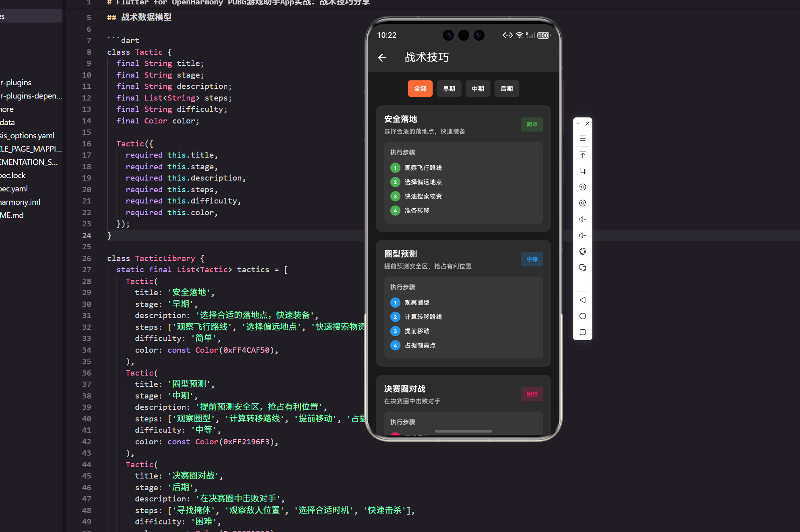The height and width of the screenshot is (532, 800).
Task: Select the 中期 filter chip
Action: [x=478, y=88]
